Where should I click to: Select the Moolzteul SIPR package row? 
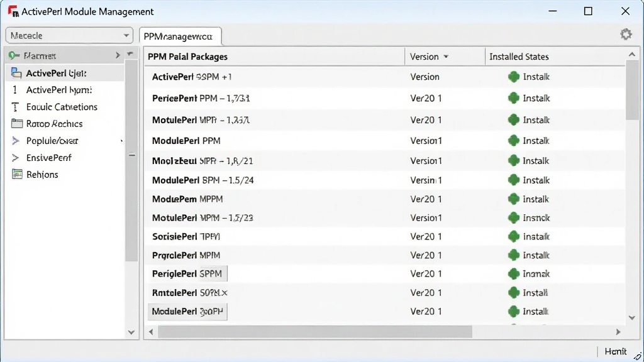[385, 160]
